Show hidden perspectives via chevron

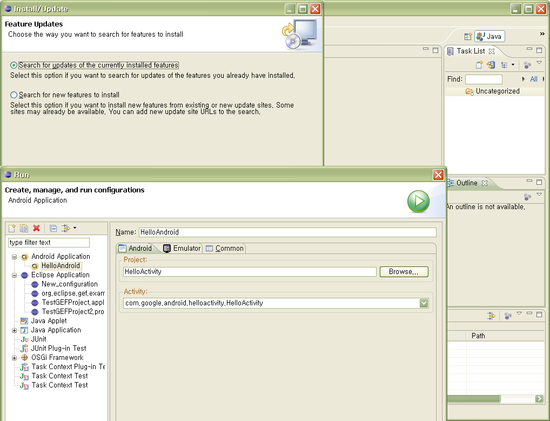coord(542,34)
